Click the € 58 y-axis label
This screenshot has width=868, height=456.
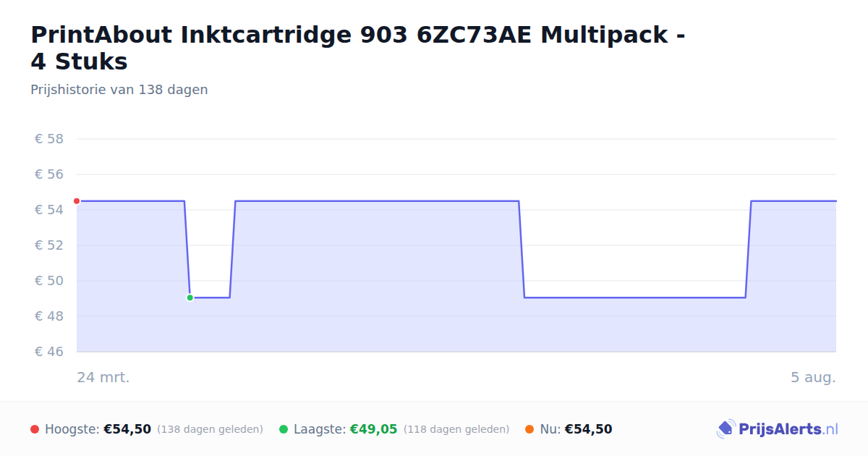tap(49, 139)
